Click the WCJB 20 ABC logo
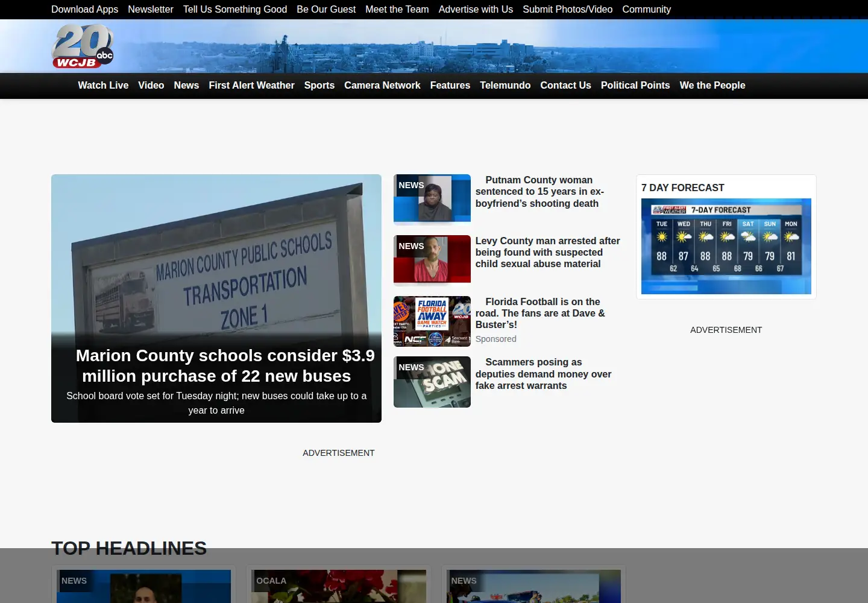 (83, 46)
